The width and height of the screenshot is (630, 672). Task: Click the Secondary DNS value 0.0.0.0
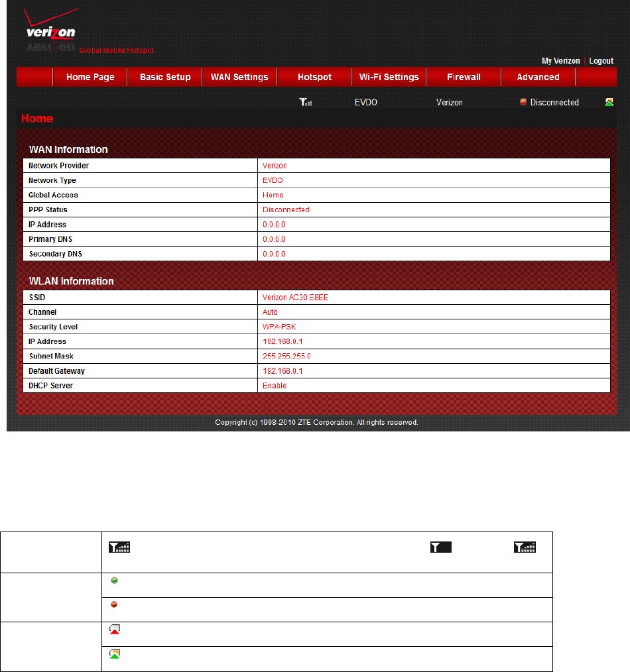pos(274,254)
